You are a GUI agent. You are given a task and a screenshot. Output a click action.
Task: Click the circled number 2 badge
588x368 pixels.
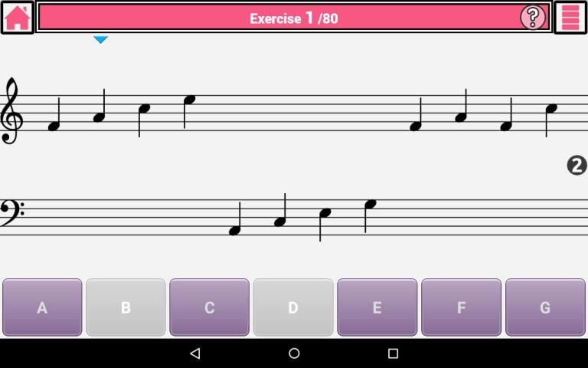(577, 166)
